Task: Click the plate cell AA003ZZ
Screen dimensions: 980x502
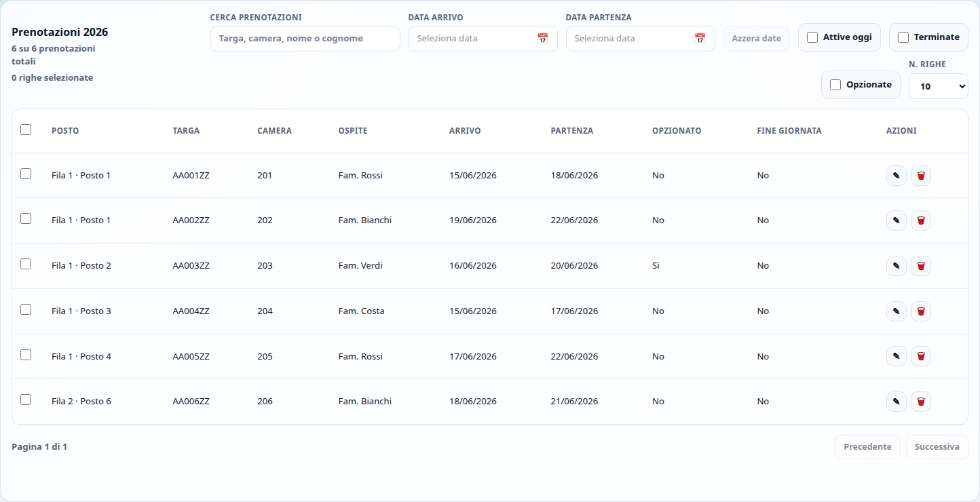Action: tap(191, 266)
